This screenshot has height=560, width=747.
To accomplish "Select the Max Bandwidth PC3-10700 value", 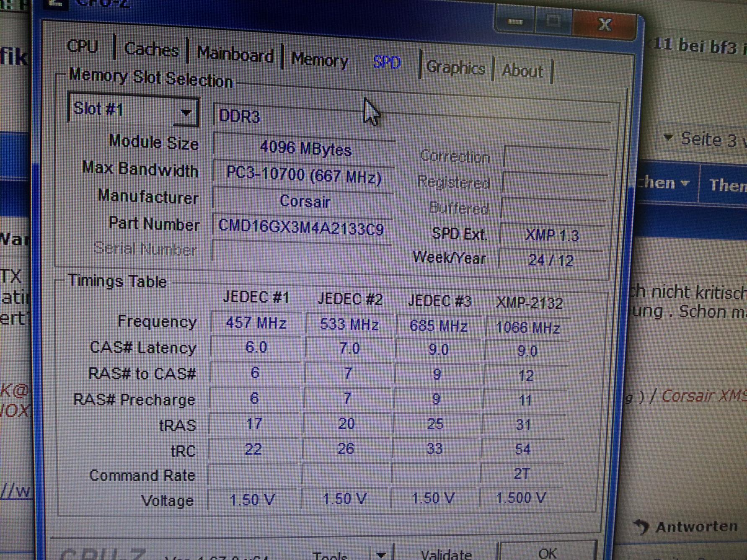I will [304, 175].
